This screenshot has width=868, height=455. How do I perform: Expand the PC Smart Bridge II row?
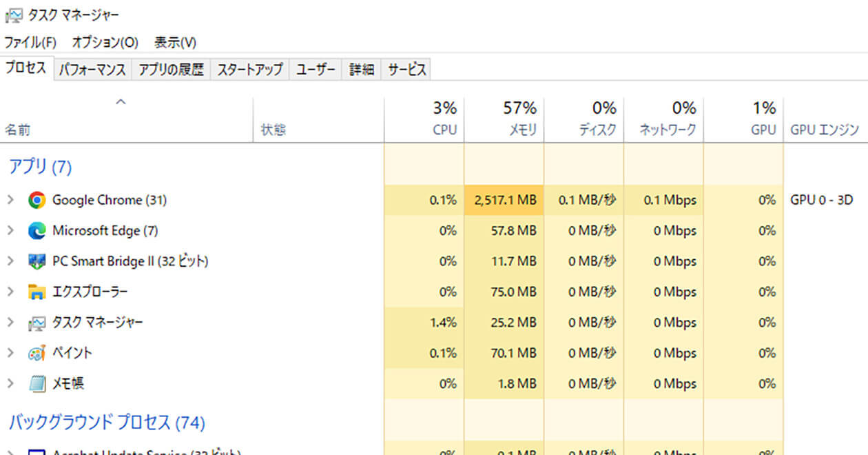pyautogui.click(x=10, y=261)
